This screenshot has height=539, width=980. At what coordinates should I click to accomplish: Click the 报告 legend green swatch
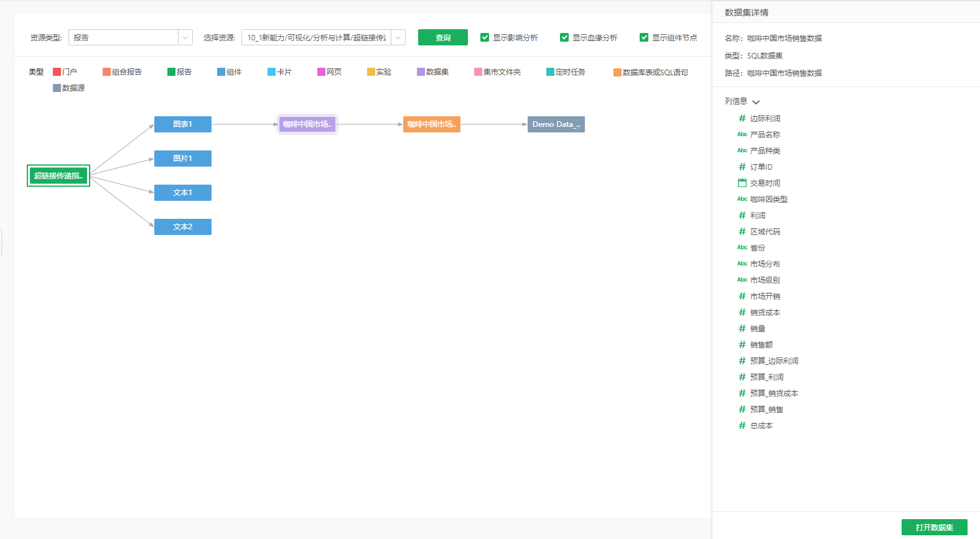point(171,72)
